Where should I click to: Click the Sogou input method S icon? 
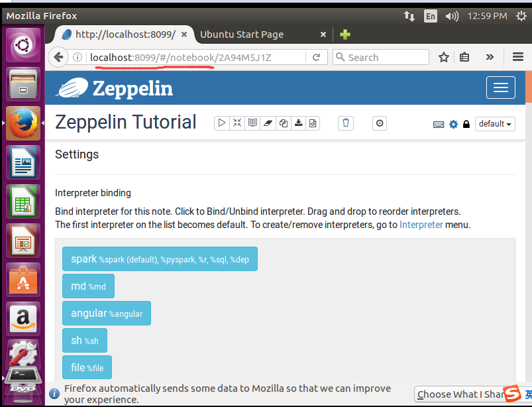point(512,394)
